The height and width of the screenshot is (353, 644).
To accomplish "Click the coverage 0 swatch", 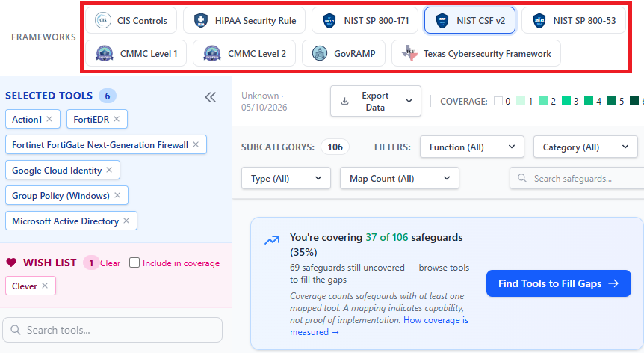I will [x=498, y=101].
